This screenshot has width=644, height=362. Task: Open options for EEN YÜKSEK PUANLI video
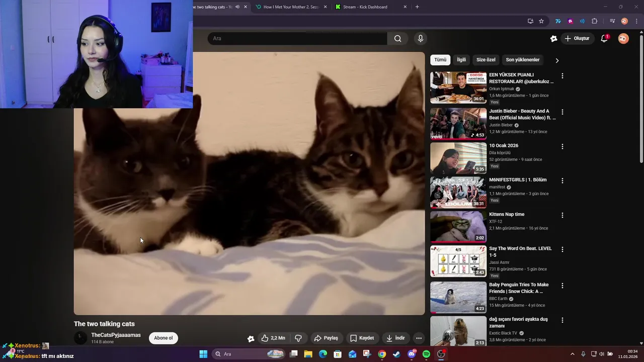(562, 76)
